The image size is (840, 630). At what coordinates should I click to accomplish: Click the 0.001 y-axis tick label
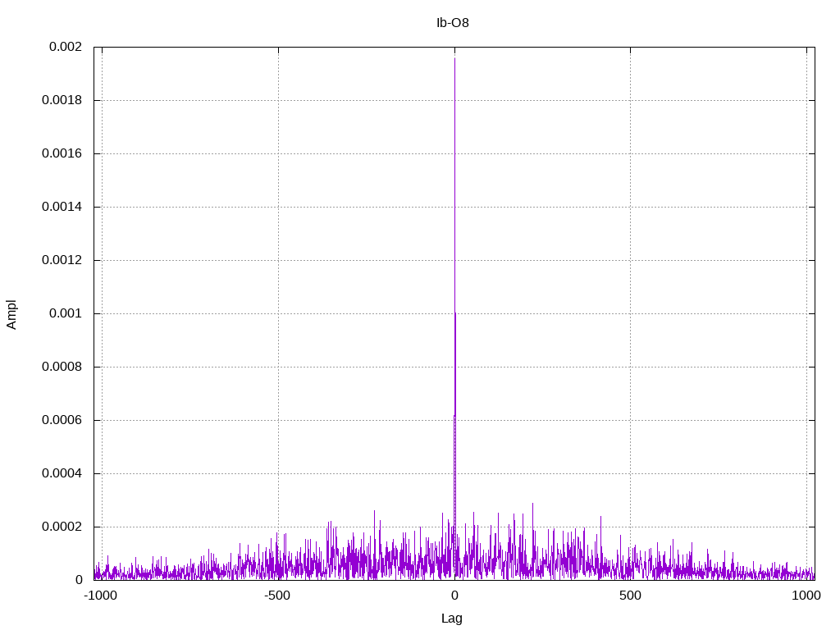66,313
